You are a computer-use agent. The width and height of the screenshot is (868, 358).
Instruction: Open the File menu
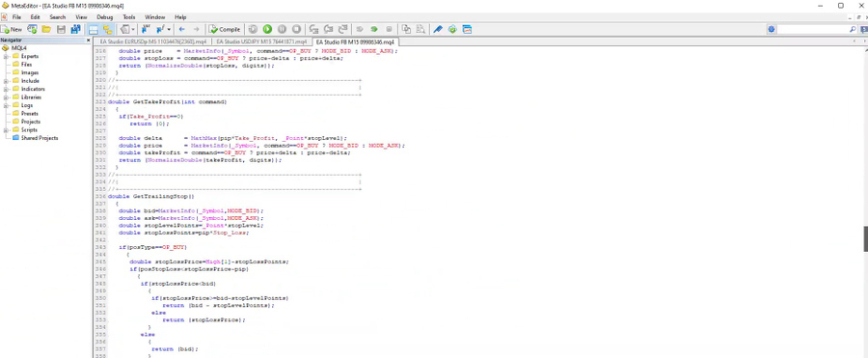(x=16, y=17)
